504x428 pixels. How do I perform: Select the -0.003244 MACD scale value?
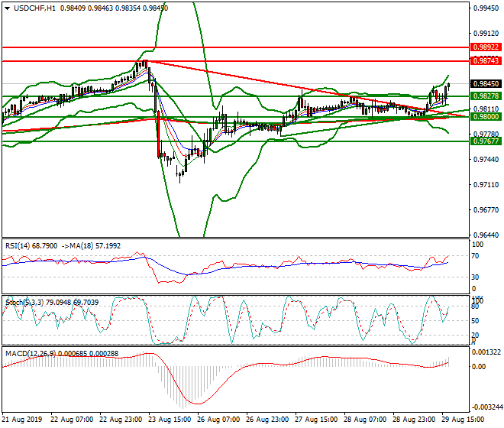tap(486, 407)
